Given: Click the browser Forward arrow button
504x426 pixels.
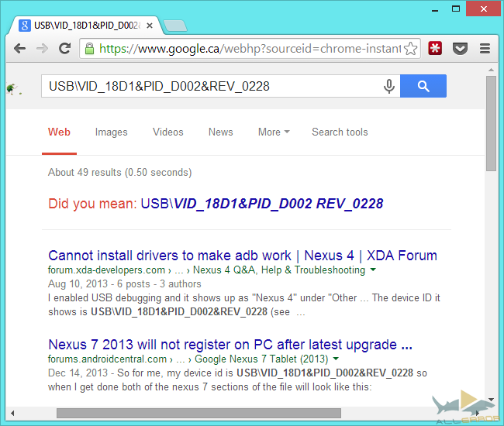Looking at the screenshot, I should pyautogui.click(x=42, y=48).
